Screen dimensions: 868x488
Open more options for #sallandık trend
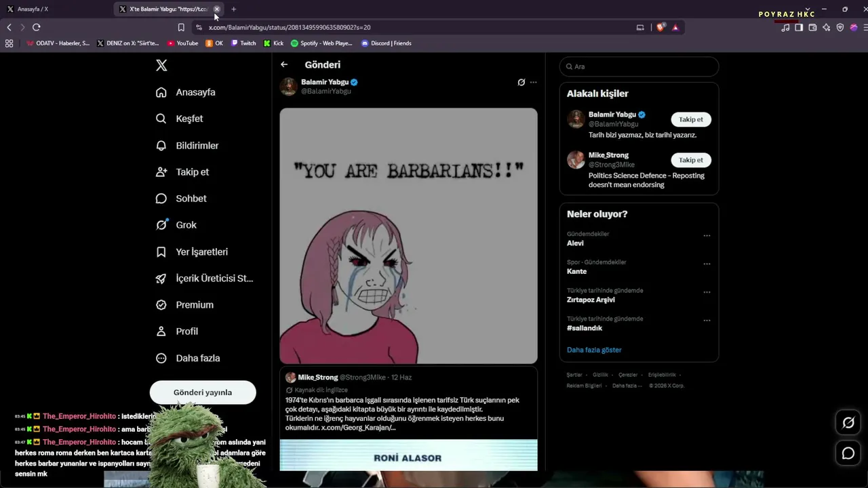[707, 321]
